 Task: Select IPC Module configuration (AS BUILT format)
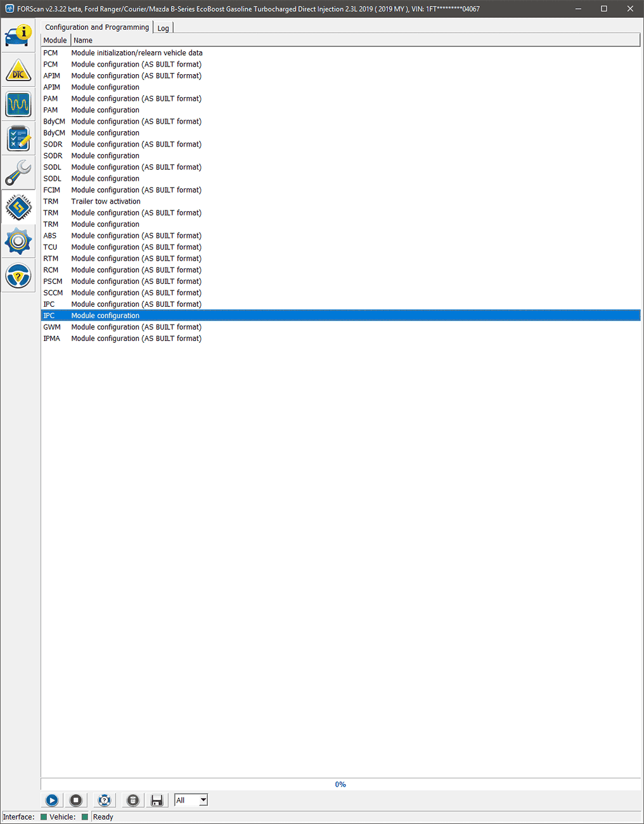[341, 304]
